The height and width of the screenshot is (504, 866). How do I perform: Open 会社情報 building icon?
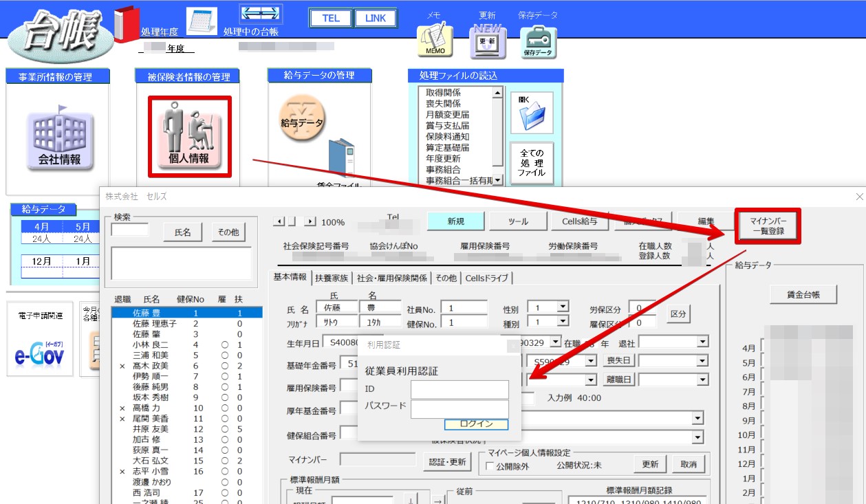tap(59, 138)
